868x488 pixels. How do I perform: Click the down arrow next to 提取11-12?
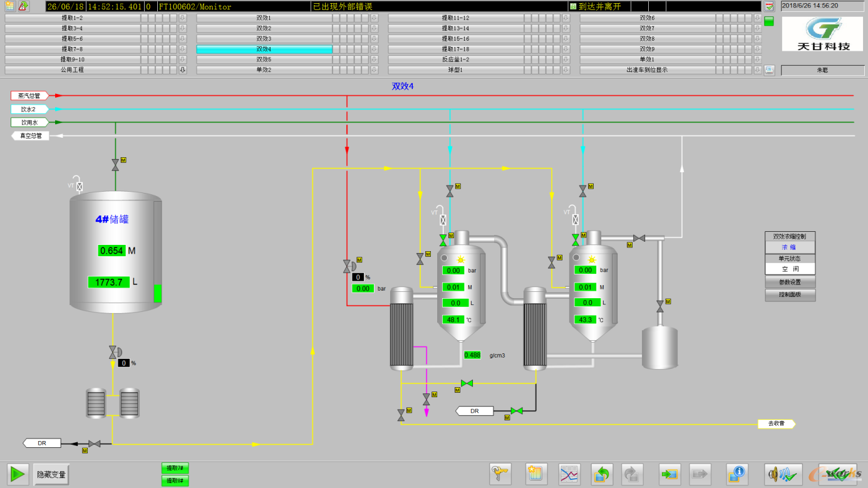coord(566,18)
